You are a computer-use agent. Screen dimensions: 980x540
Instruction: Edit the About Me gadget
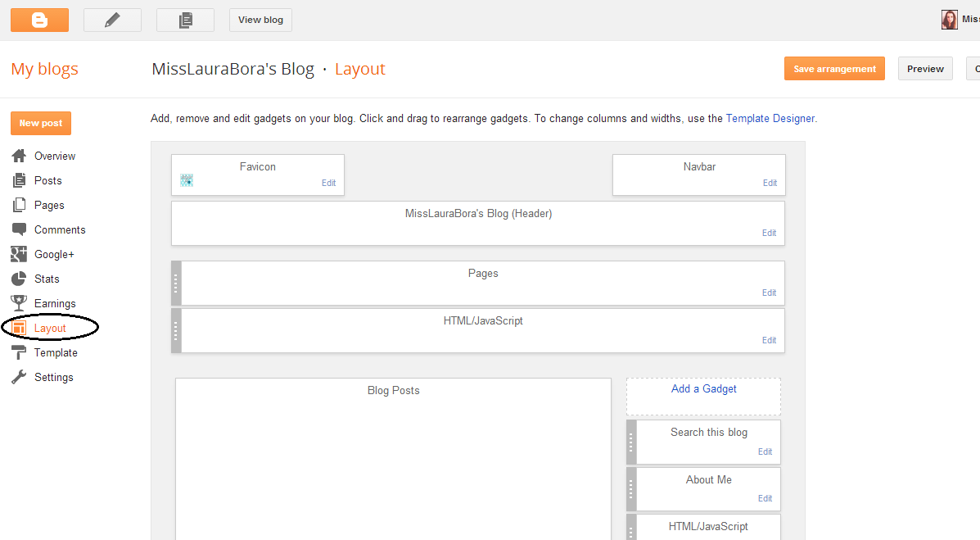point(765,499)
